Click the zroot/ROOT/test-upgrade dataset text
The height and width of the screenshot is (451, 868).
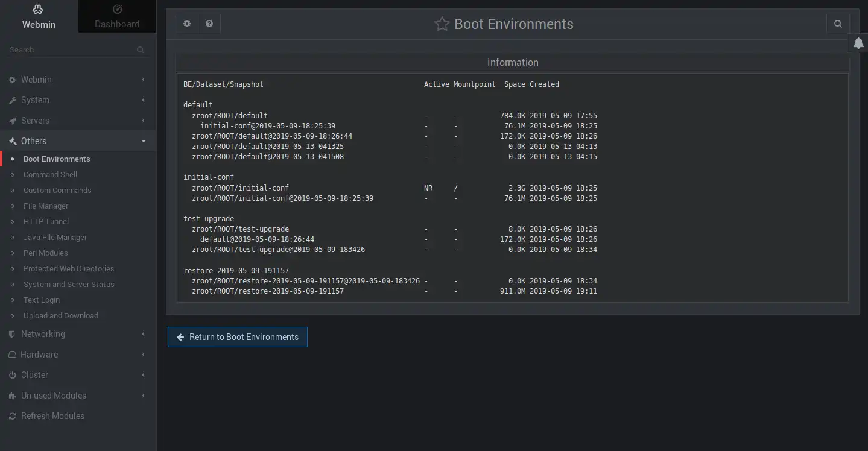(240, 229)
